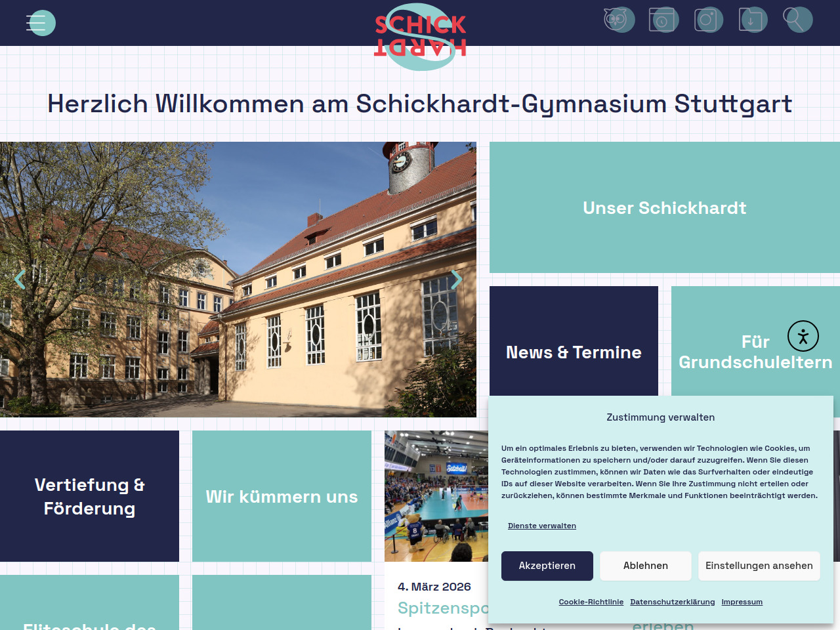The image size is (840, 630).
Task: Open the Datenschutzerklärung link
Action: click(x=672, y=602)
